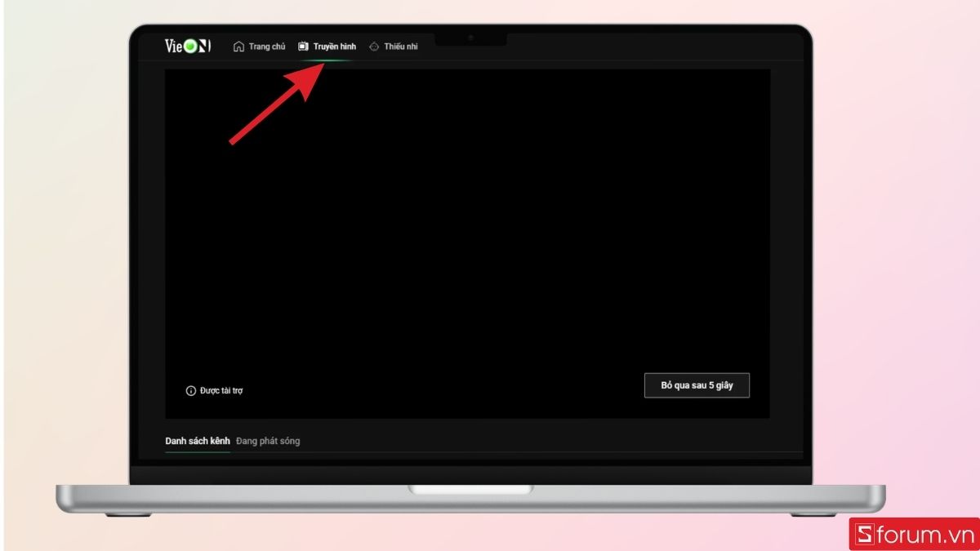Click the black video player area

[467, 243]
